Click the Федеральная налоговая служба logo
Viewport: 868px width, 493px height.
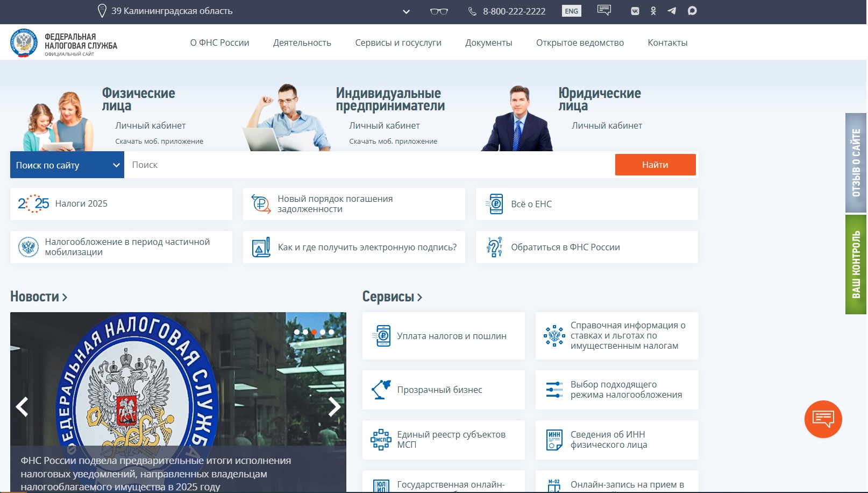click(x=63, y=43)
